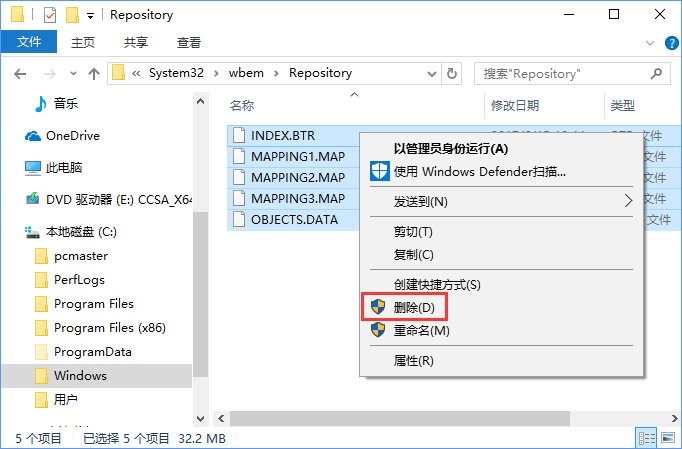Sort files by the 修改日期 column header
The image size is (682, 449).
515,105
